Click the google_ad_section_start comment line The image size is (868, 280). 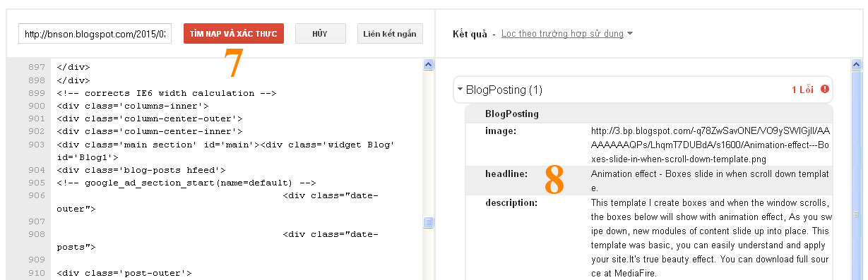point(186,183)
